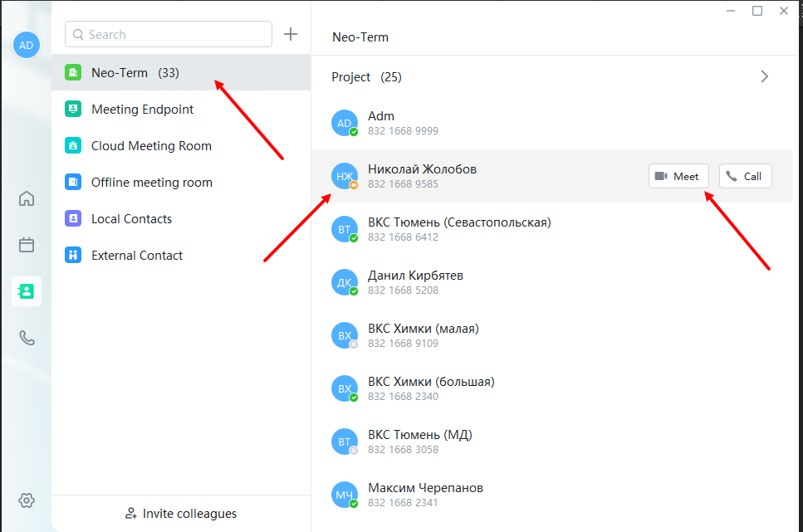Select contact Максим Черепанов
Image resolution: width=803 pixels, height=532 pixels.
click(x=552, y=495)
